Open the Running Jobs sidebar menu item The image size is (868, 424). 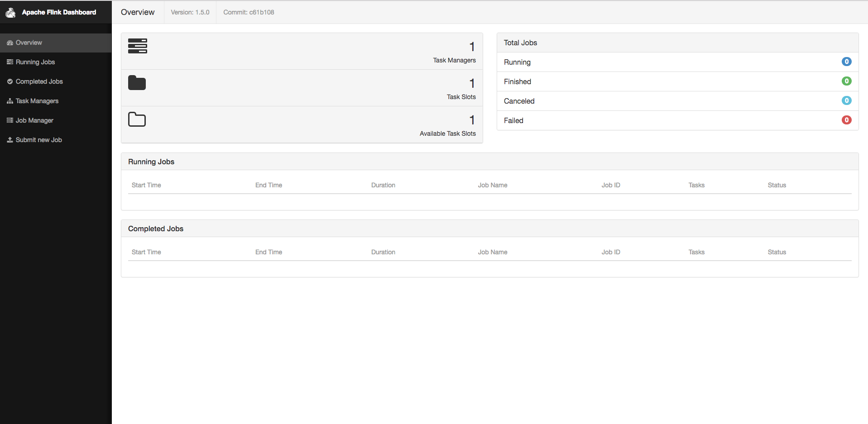35,62
